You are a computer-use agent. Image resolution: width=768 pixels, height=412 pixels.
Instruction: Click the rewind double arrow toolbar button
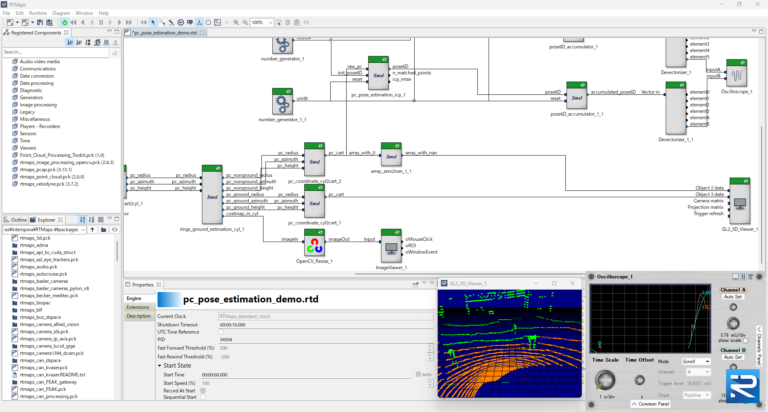pos(73,23)
